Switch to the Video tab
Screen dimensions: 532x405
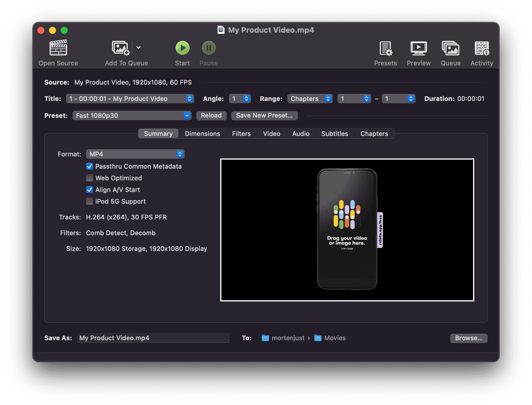point(271,134)
